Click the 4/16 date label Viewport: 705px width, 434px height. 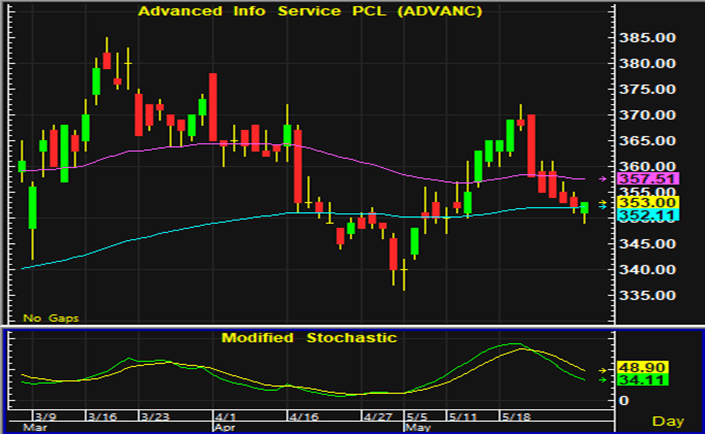point(304,416)
